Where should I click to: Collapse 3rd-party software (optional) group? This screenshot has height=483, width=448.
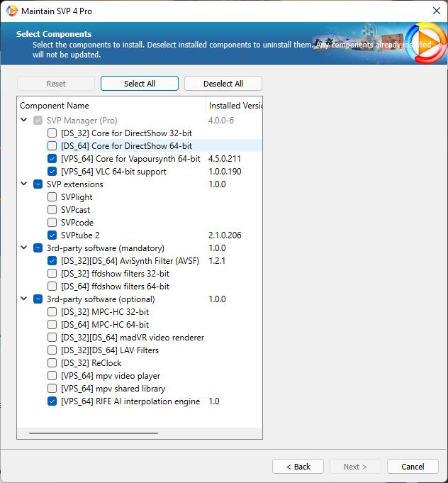click(x=23, y=299)
